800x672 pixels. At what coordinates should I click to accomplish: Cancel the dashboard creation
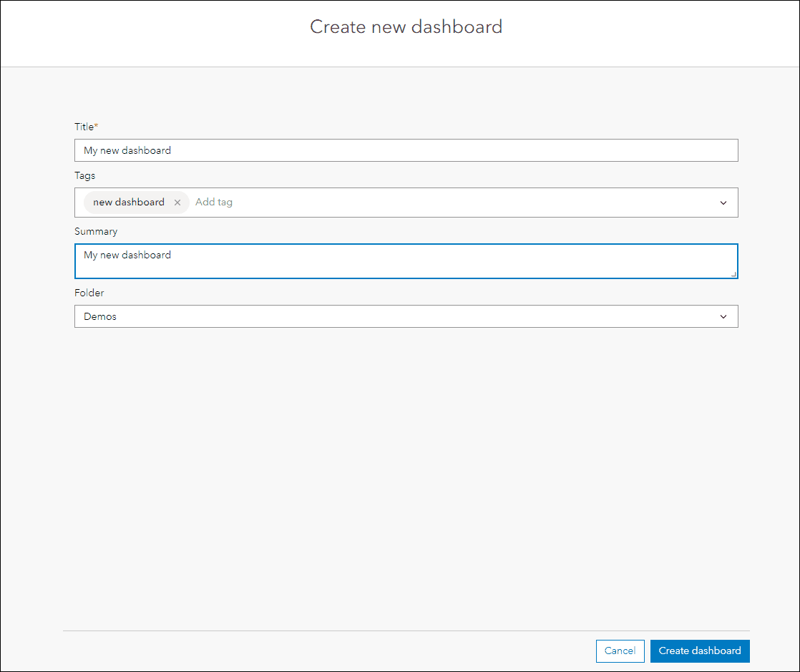pos(620,651)
